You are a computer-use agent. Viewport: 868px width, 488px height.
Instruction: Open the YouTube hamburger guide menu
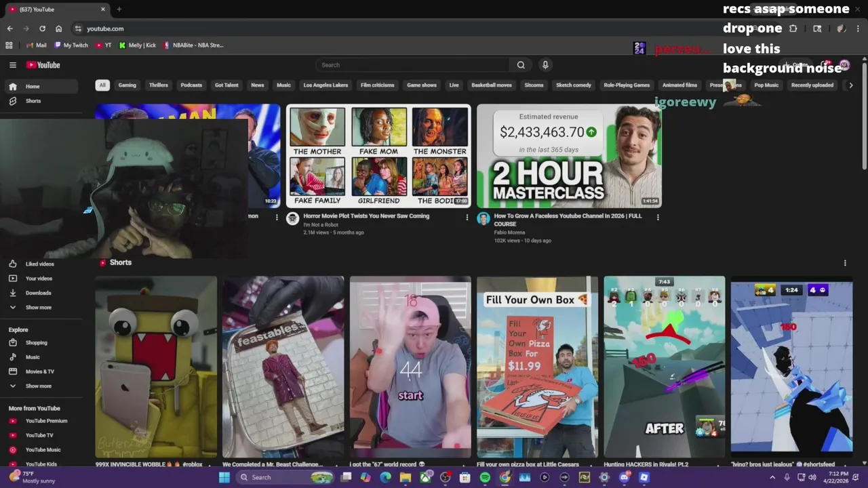12,65
